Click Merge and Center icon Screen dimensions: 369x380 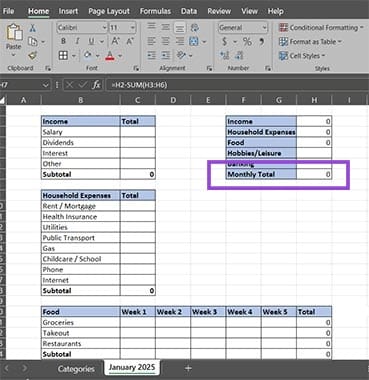coord(194,41)
